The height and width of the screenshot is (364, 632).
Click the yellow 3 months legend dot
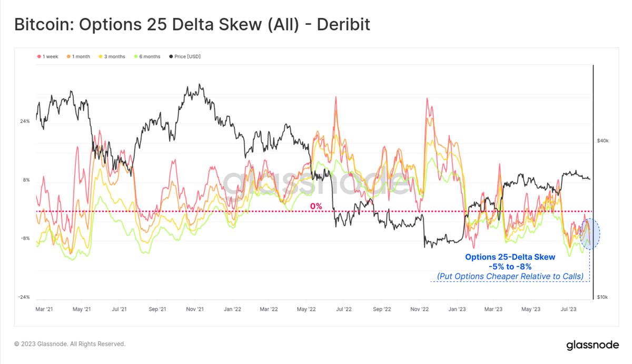(x=101, y=56)
